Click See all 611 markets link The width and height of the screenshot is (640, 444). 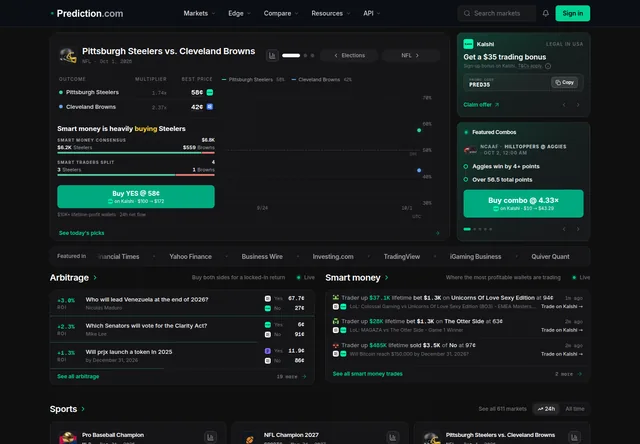coord(502,409)
